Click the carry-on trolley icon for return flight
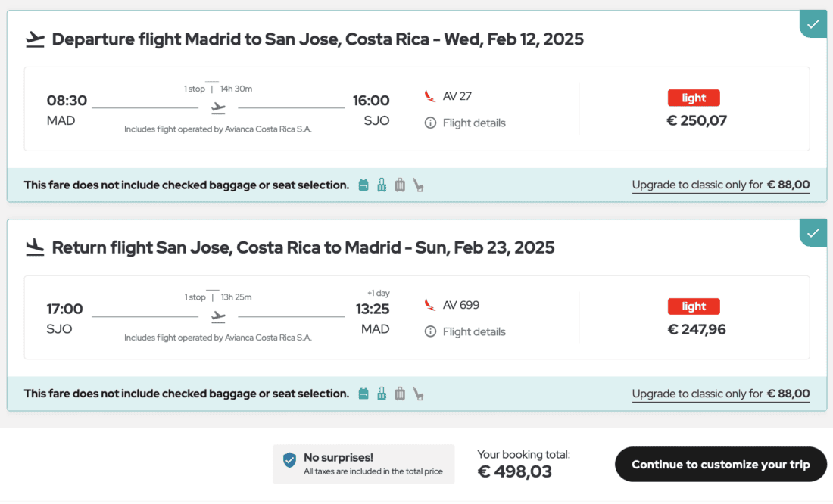 click(382, 394)
